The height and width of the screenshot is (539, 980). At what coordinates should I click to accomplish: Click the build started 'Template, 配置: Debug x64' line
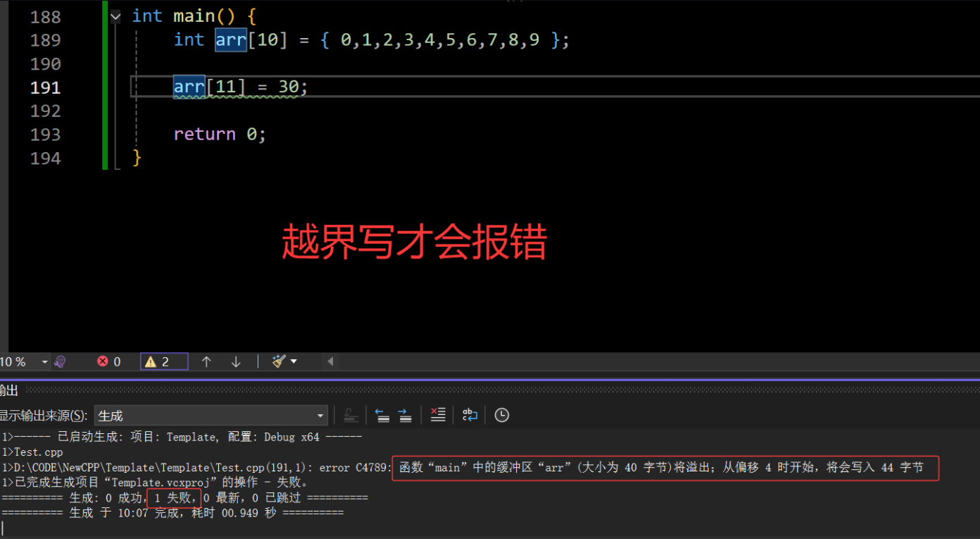click(x=182, y=437)
